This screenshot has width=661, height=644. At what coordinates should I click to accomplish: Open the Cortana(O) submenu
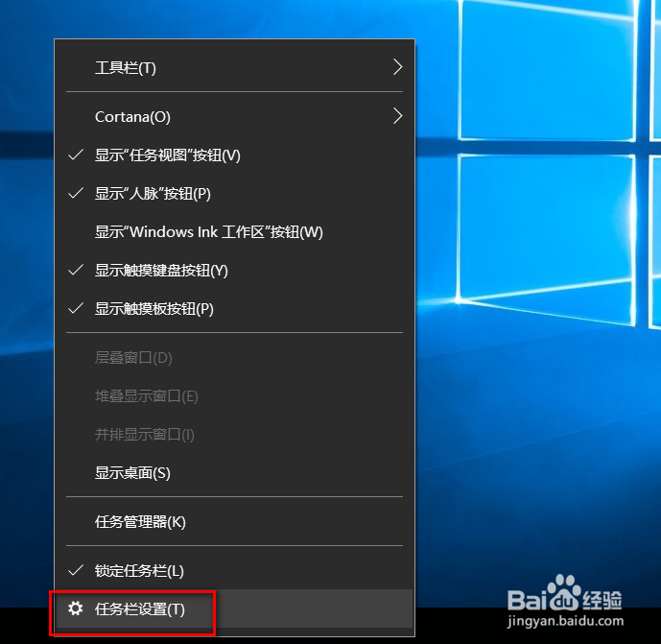pos(234,116)
